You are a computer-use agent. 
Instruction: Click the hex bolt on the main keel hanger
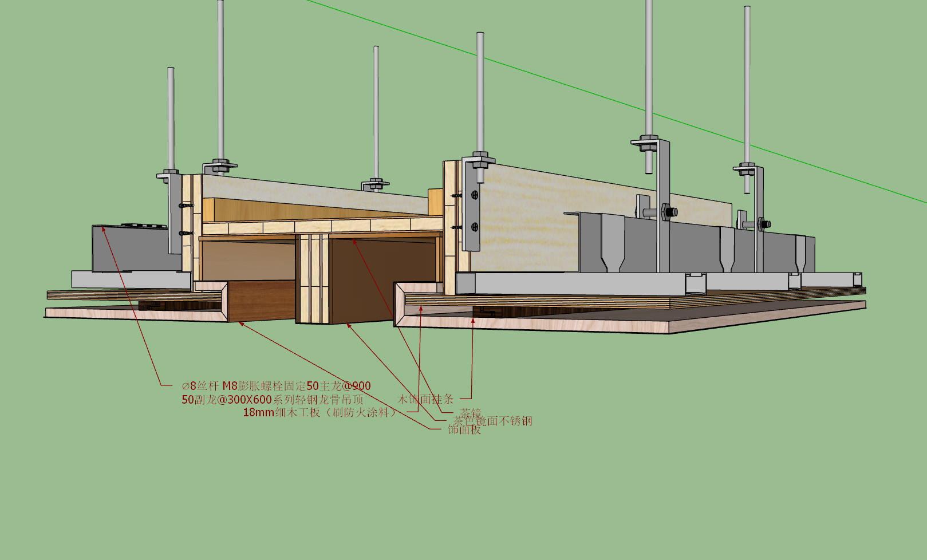668,212
